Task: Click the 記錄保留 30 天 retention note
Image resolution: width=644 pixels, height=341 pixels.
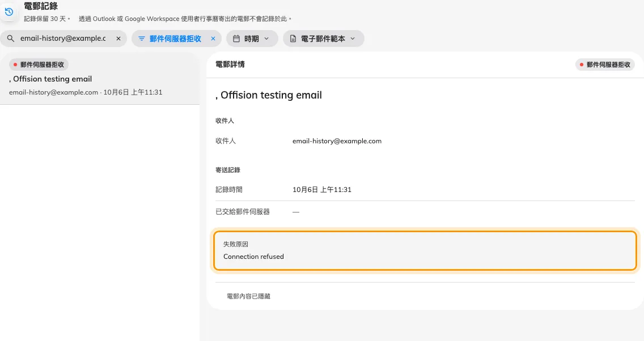Action: 47,19
